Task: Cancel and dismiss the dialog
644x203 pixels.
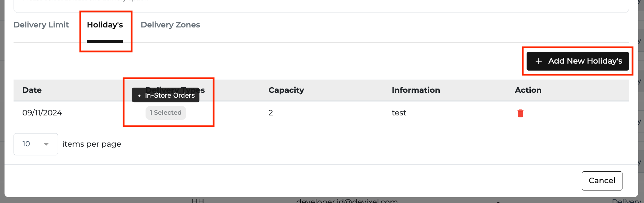Action: point(602,181)
